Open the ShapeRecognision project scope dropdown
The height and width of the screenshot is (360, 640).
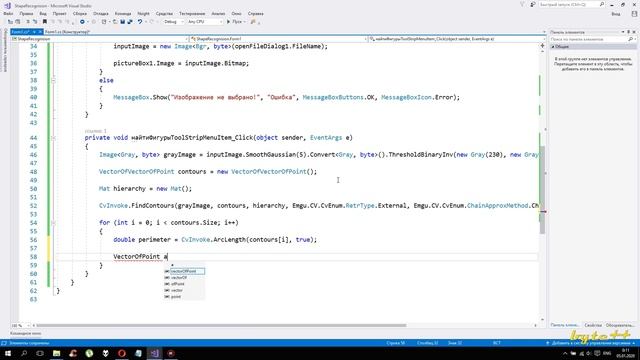99,39
